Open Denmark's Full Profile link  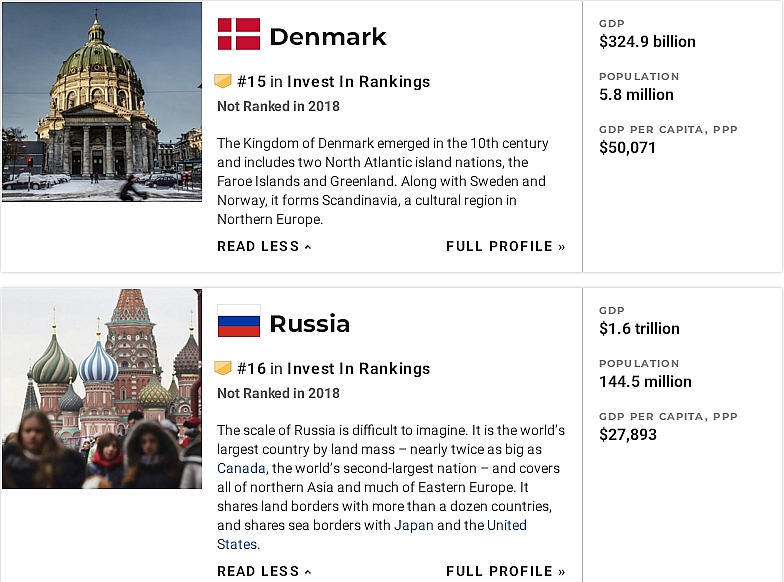coord(505,246)
